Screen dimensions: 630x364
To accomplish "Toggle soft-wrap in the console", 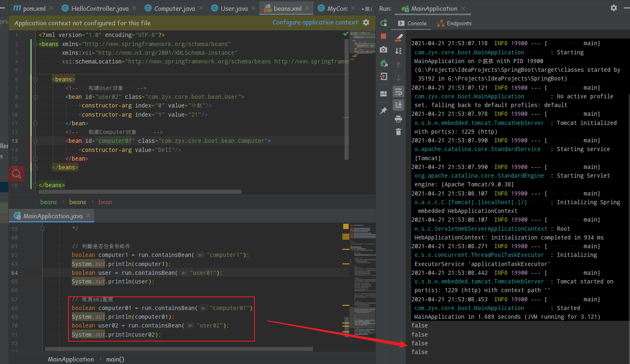I will tap(398, 92).
